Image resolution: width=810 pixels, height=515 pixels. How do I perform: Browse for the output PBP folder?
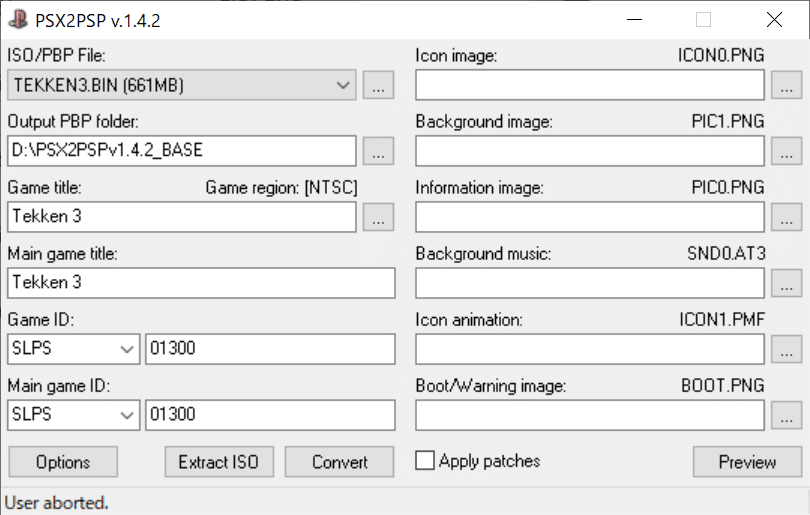378,152
